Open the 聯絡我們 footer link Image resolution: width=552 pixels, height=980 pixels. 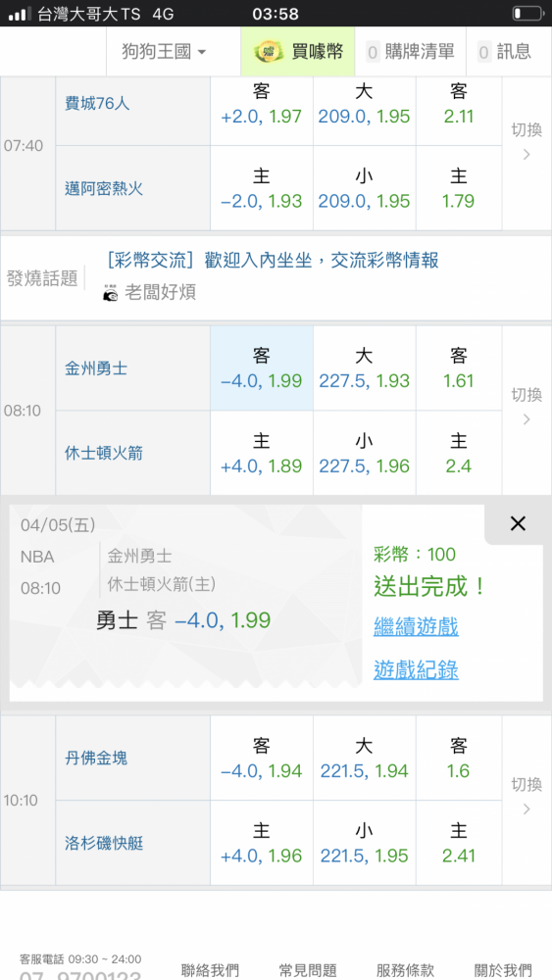(210, 970)
